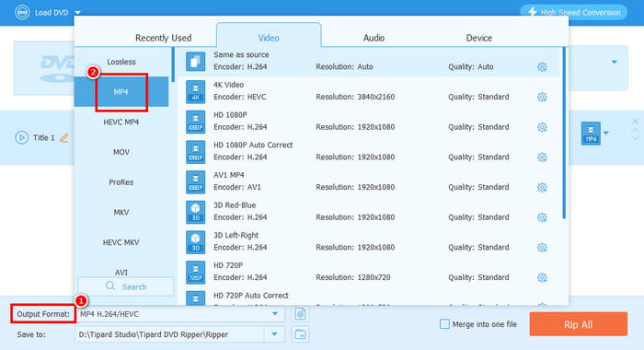Select MOV format category
The image size is (644, 350).
(121, 152)
